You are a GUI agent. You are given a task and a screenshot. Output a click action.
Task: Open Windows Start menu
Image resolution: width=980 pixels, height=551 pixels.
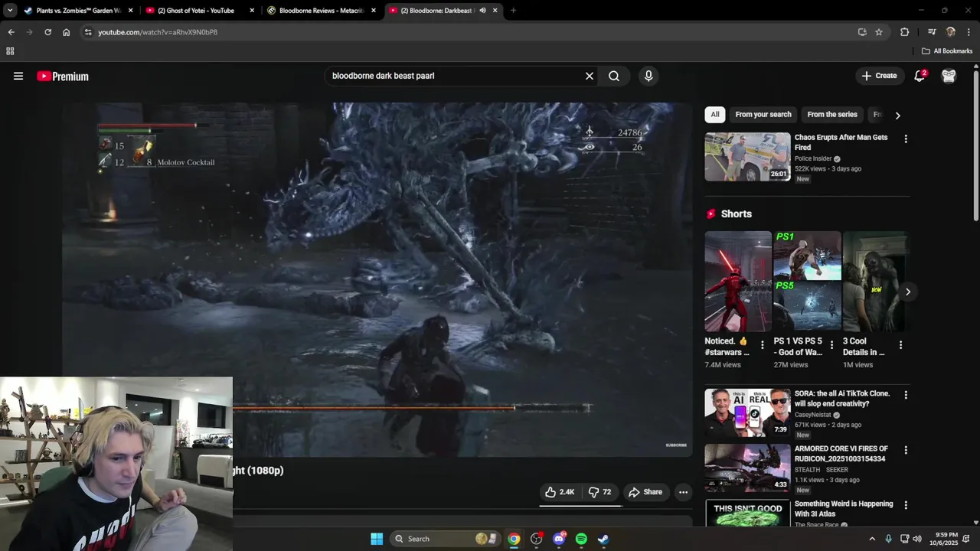(377, 539)
